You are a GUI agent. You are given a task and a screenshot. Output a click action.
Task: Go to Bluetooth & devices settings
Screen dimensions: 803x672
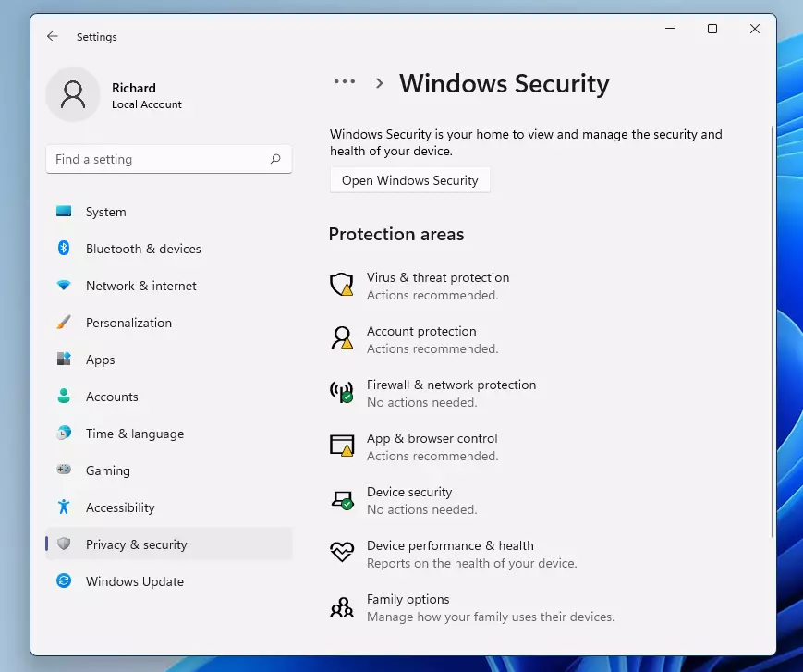[169, 249]
